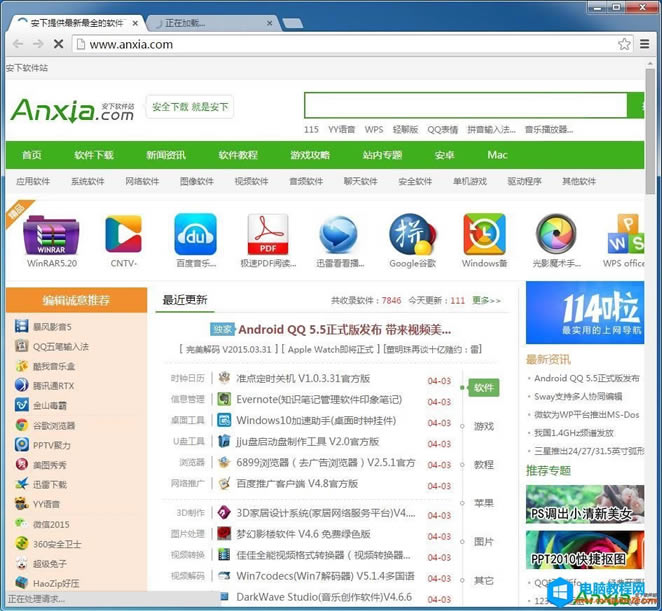Open Sway支持多人协同编辑 news link

click(578, 396)
